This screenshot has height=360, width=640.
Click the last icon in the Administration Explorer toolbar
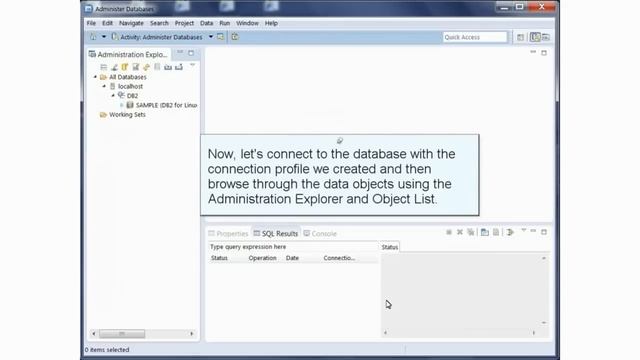pos(179,67)
